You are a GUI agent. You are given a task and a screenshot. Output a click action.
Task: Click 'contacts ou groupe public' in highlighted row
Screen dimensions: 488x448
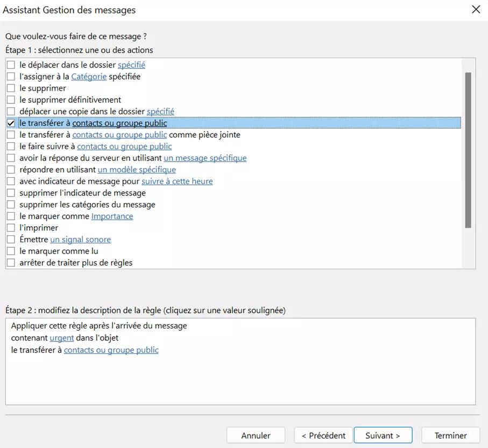[x=119, y=123]
